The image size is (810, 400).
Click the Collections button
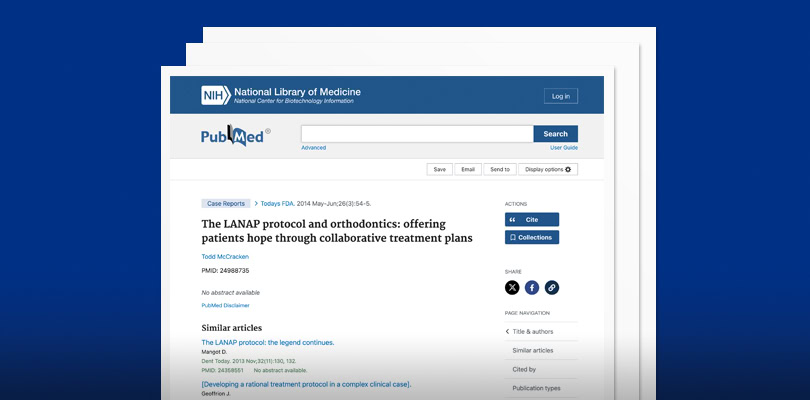tap(532, 238)
